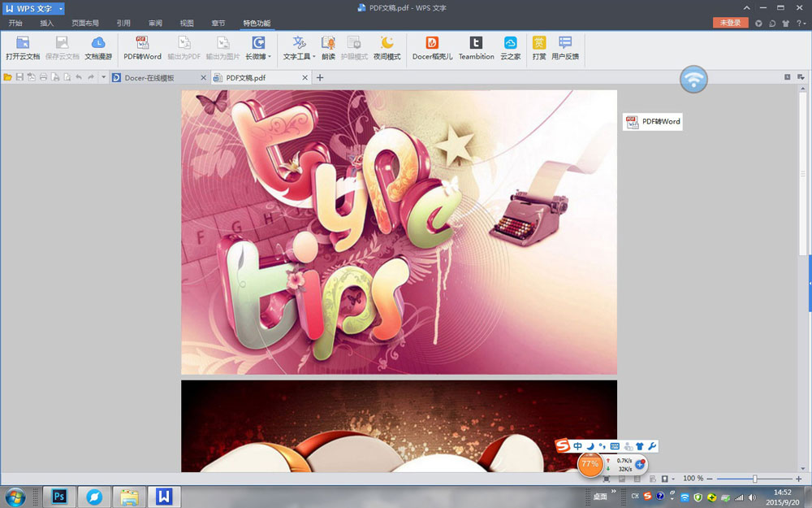Click the Windows Start button
The image size is (812, 508).
coord(15,497)
